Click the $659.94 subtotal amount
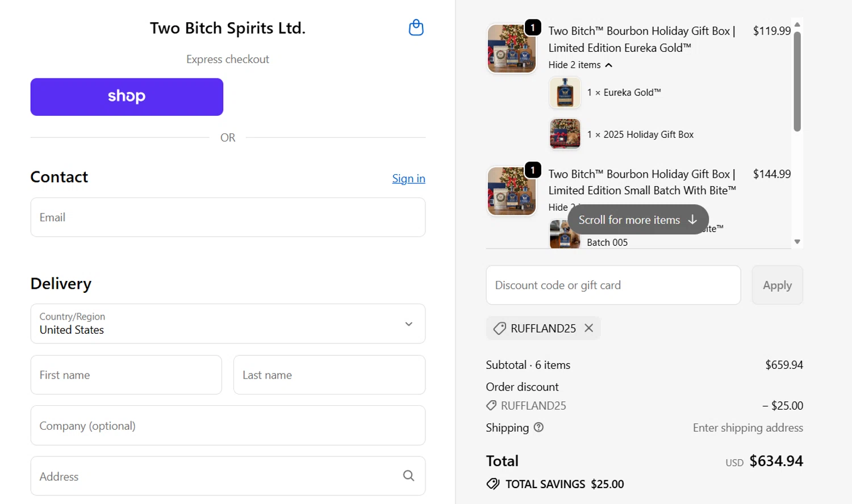 click(784, 365)
